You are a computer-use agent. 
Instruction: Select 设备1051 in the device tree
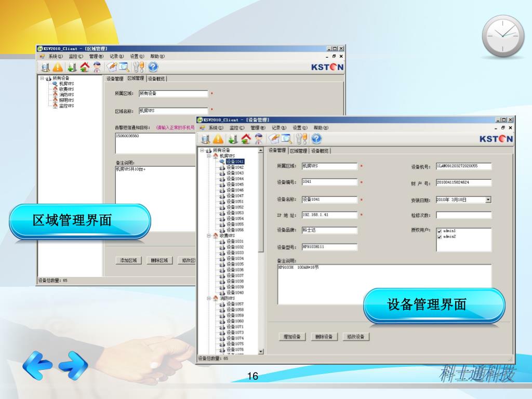pyautogui.click(x=235, y=202)
